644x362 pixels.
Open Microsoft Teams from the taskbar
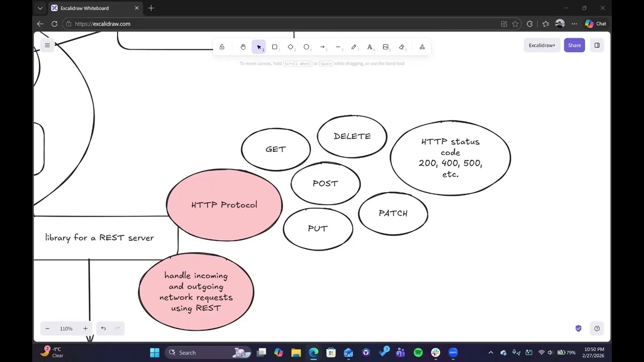400,352
